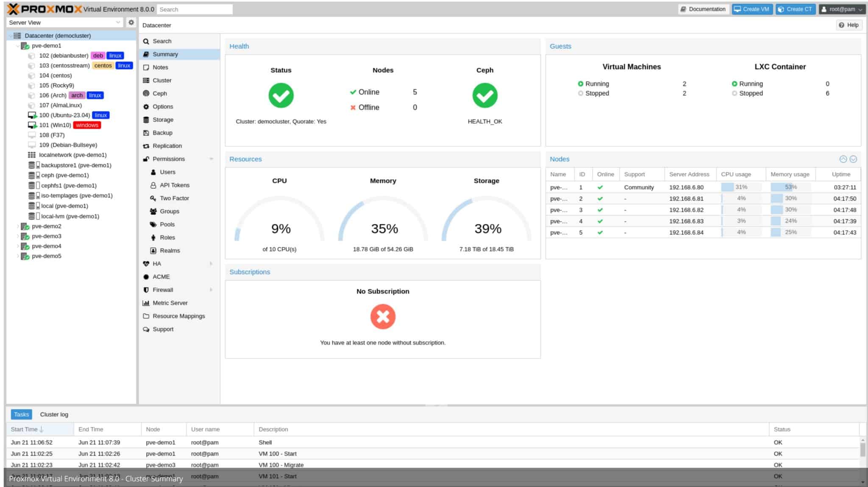
Task: Click the Options gear icon
Action: click(146, 106)
